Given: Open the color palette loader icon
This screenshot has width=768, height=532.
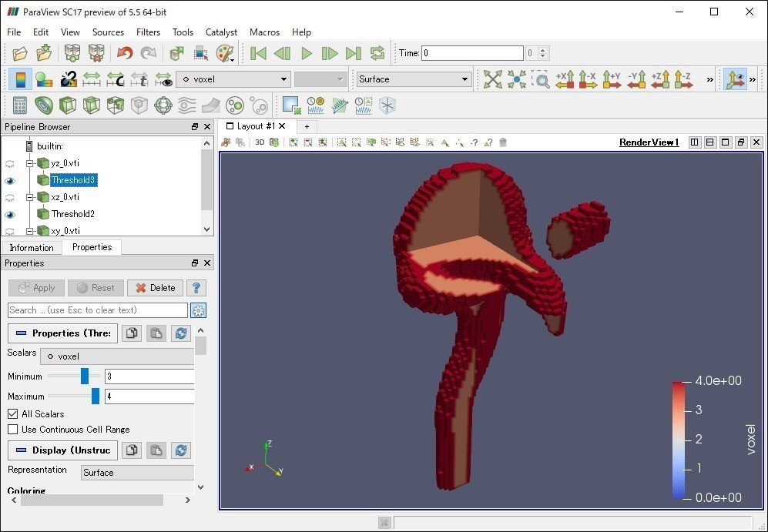Looking at the screenshot, I should click(x=224, y=53).
